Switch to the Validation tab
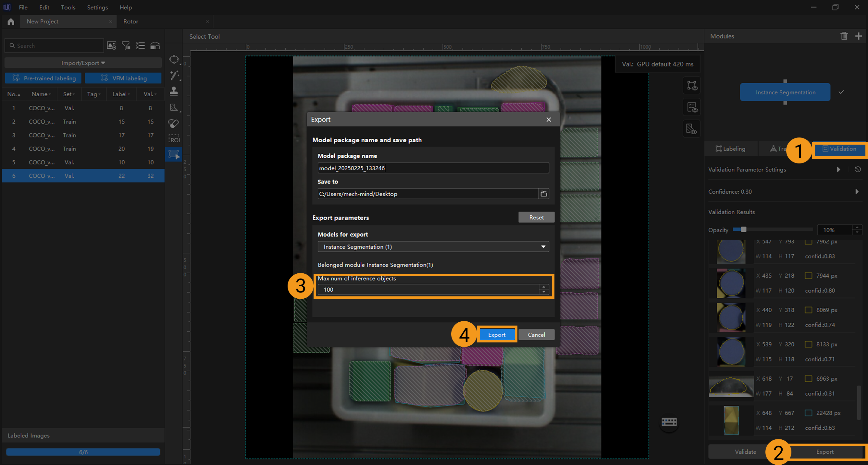The width and height of the screenshot is (868, 465). 839,149
